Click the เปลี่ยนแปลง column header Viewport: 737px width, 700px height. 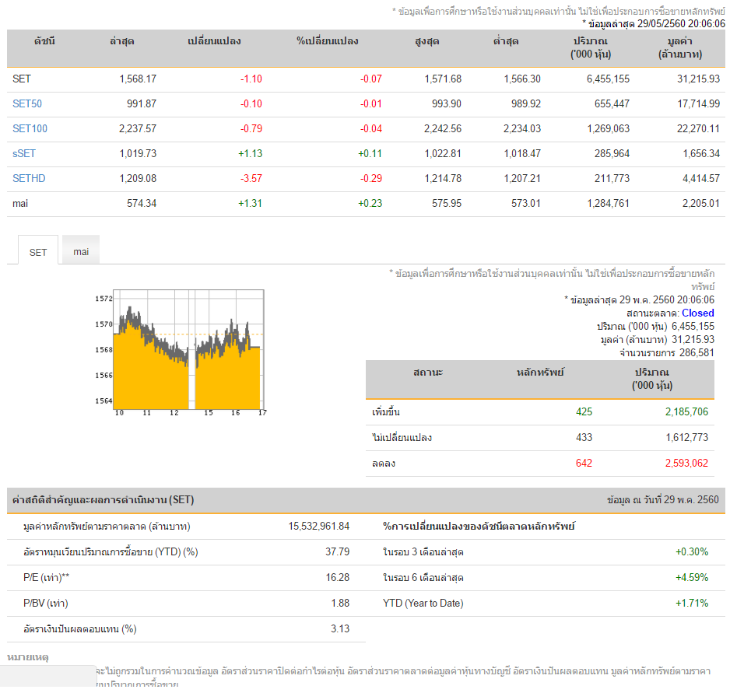(x=214, y=41)
